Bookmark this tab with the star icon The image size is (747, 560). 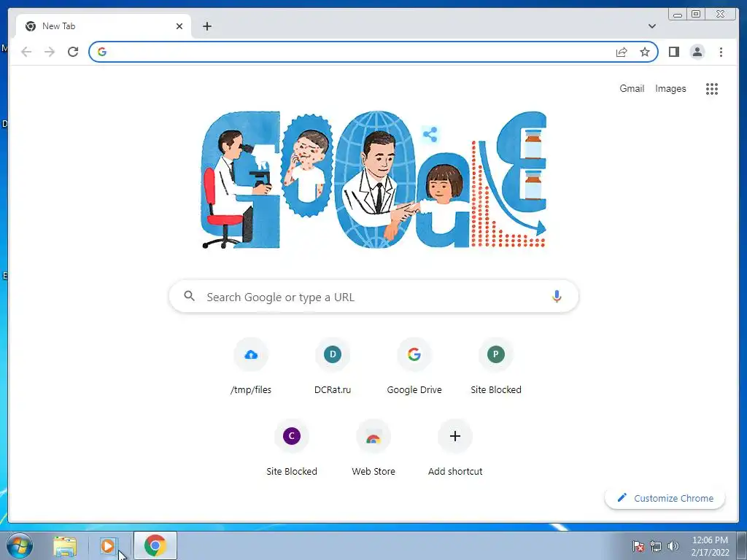pyautogui.click(x=645, y=52)
